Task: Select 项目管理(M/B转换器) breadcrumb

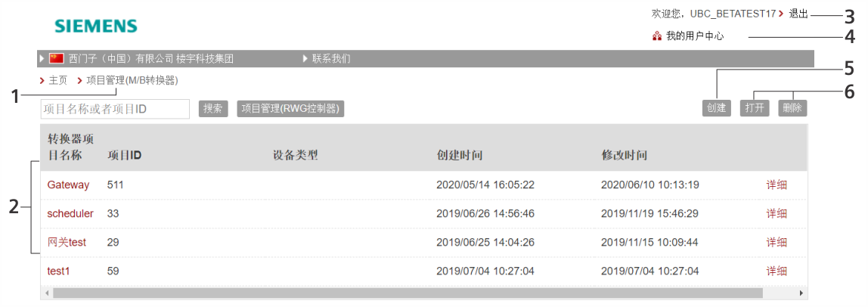Action: click(x=132, y=81)
